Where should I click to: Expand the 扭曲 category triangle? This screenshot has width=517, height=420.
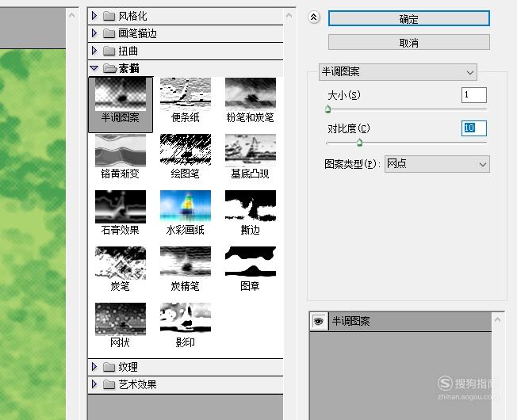tap(94, 51)
